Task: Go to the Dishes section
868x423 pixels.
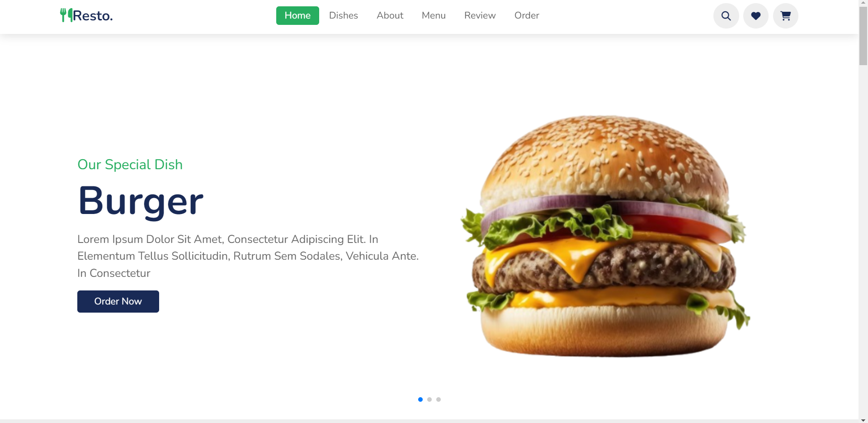Action: point(344,15)
